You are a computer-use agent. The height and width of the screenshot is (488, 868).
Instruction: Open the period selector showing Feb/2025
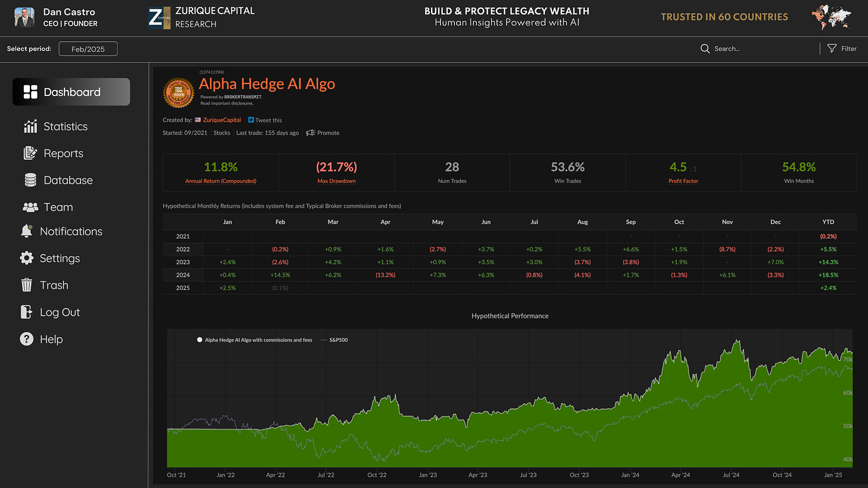[x=88, y=49]
